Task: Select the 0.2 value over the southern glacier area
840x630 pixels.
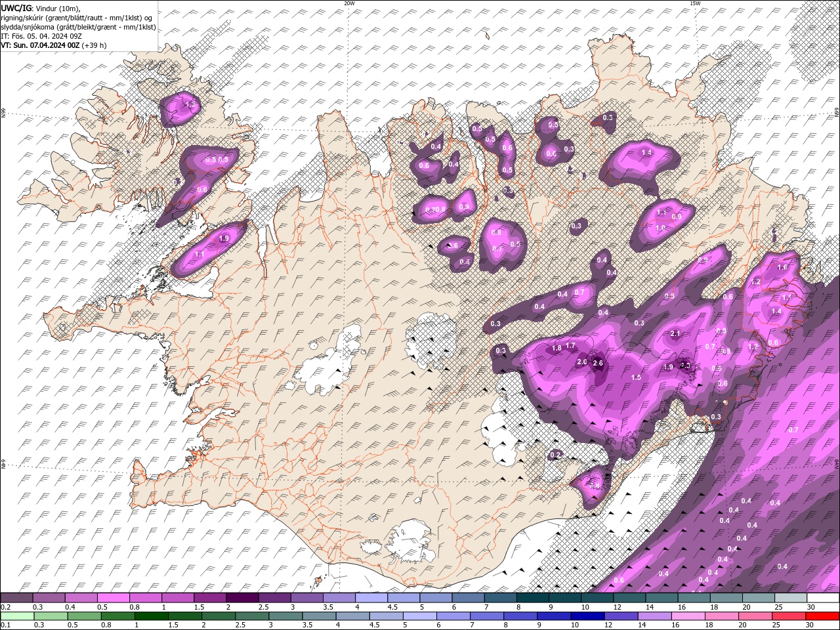Action: 555,455
